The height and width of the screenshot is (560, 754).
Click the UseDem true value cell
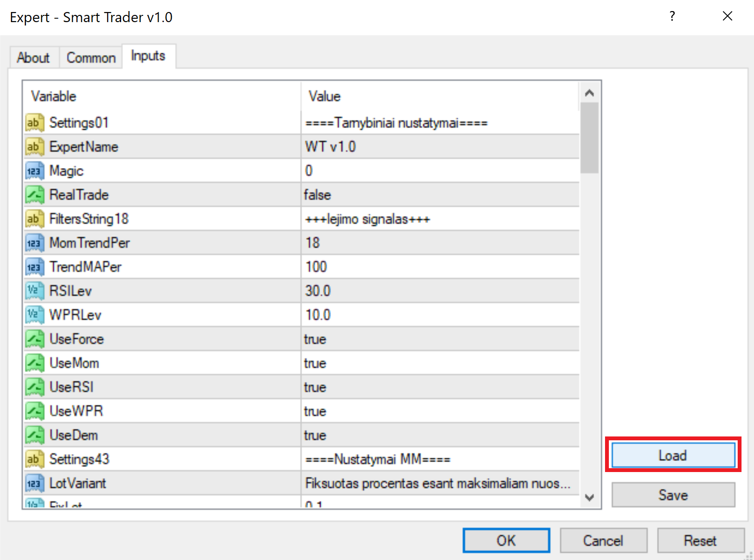tap(440, 435)
